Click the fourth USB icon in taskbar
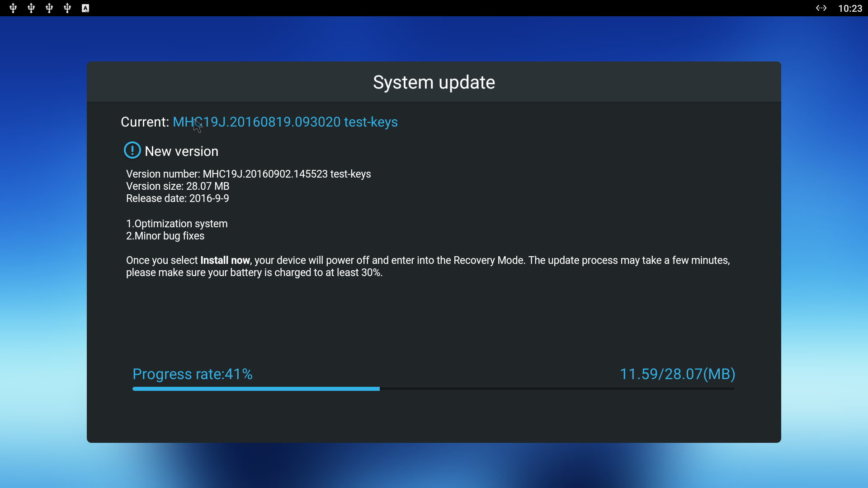Viewport: 868px width, 488px height. [x=67, y=7]
